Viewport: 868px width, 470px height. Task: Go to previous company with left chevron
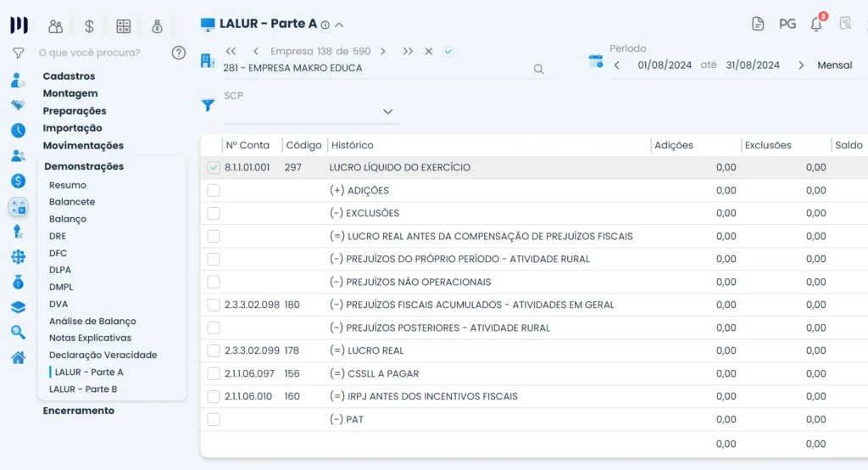pos(256,52)
